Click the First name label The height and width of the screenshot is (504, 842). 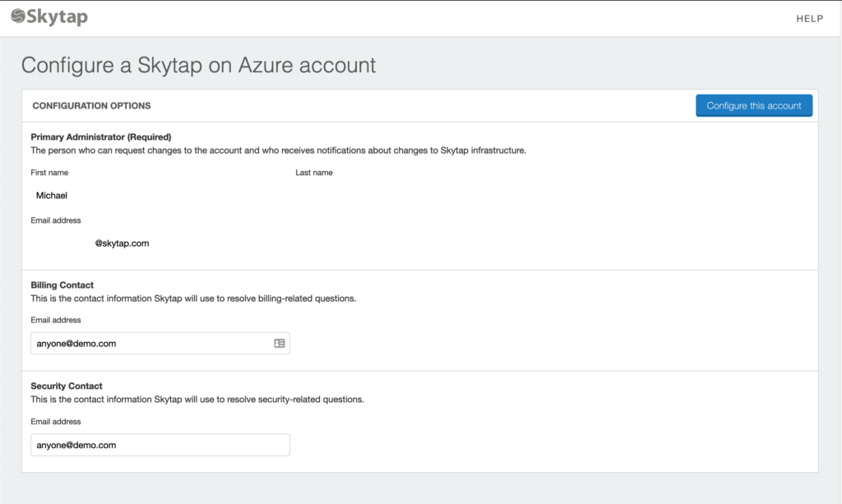tap(49, 173)
